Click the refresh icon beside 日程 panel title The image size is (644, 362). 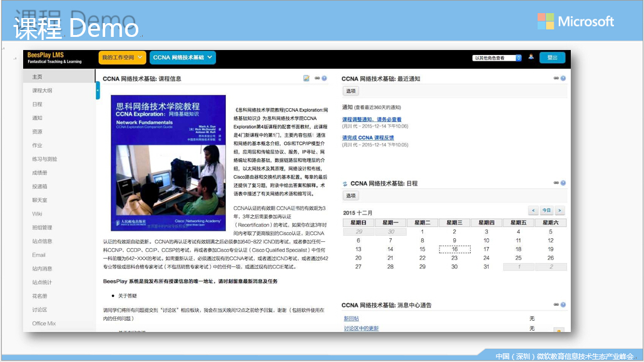(345, 183)
